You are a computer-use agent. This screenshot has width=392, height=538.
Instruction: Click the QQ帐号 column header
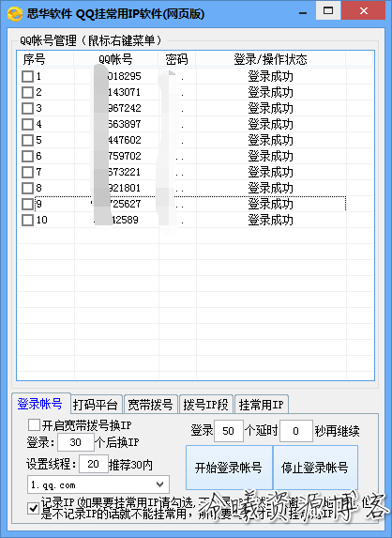click(x=115, y=59)
